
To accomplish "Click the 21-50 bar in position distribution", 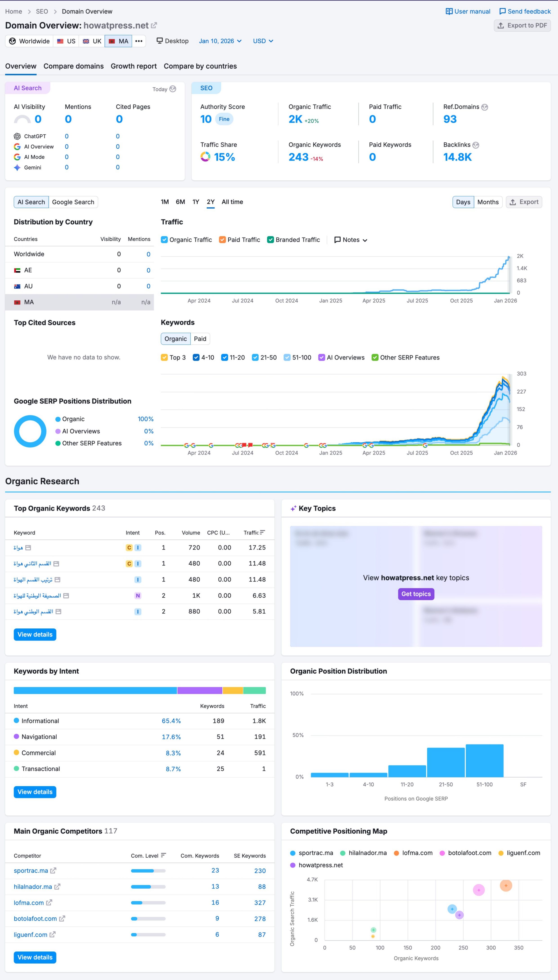I will click(x=445, y=762).
